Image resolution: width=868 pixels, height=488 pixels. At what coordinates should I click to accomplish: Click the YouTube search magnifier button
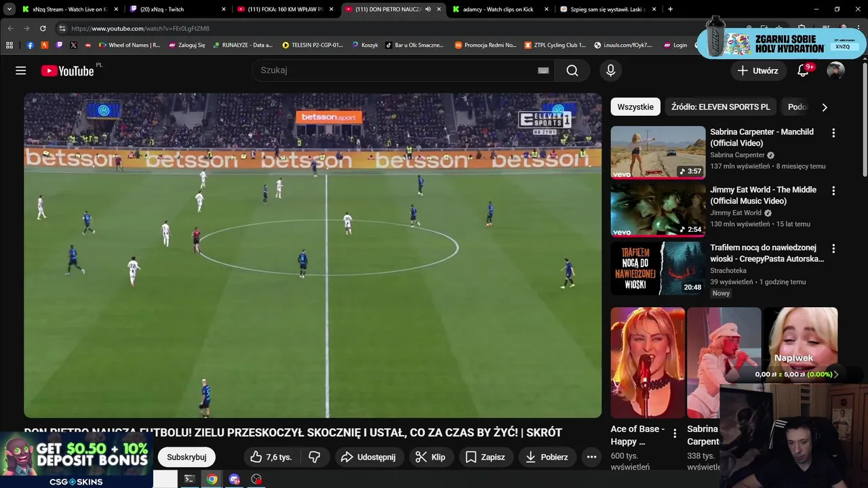pos(572,70)
